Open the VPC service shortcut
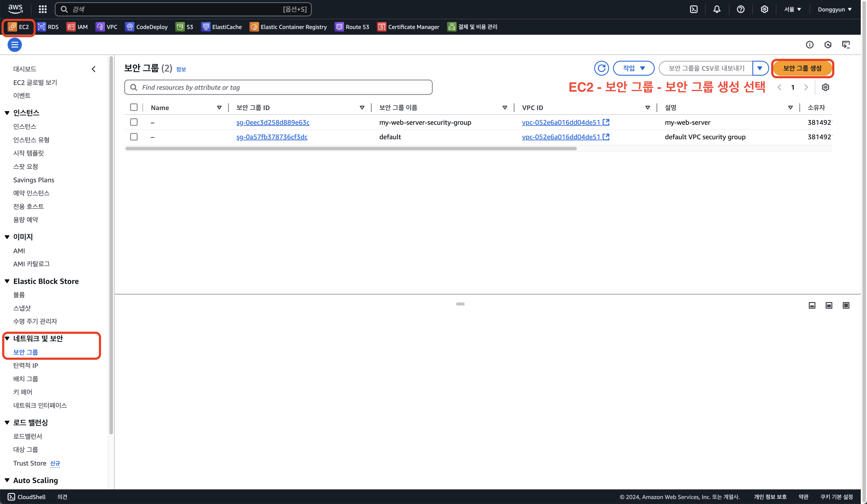The width and height of the screenshot is (867, 504). (x=107, y=27)
